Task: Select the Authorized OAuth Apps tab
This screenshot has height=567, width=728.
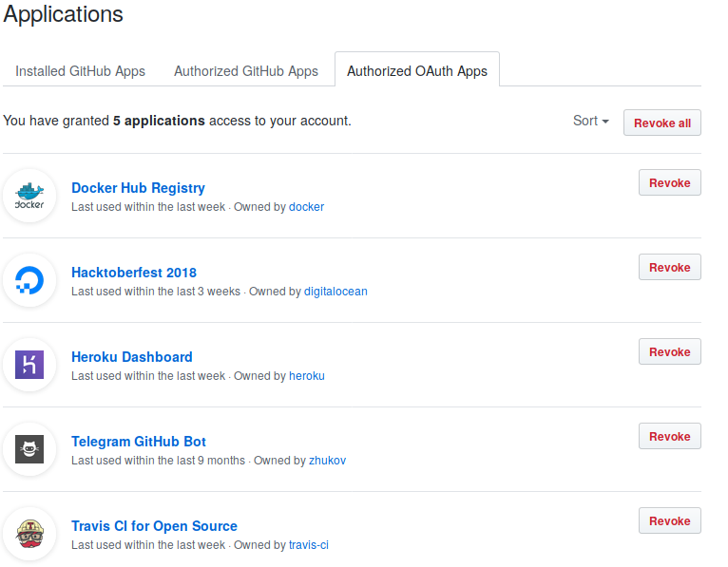Action: tap(417, 71)
